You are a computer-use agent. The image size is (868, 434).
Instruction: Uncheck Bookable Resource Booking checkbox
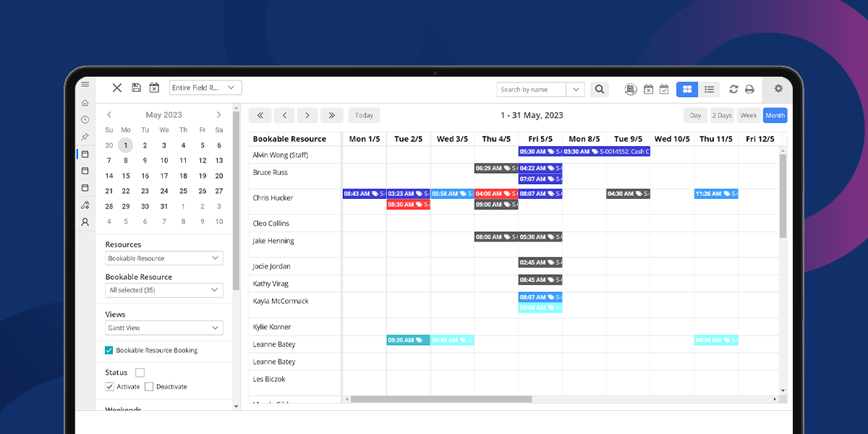109,350
